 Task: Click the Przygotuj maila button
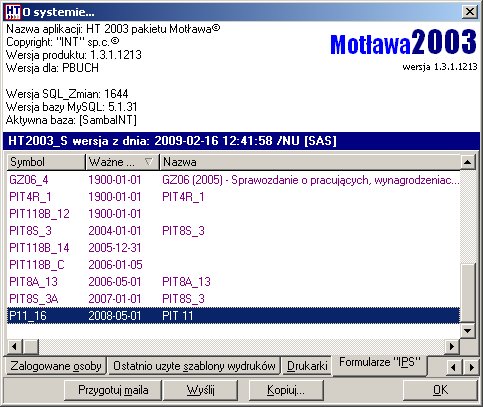(x=113, y=390)
